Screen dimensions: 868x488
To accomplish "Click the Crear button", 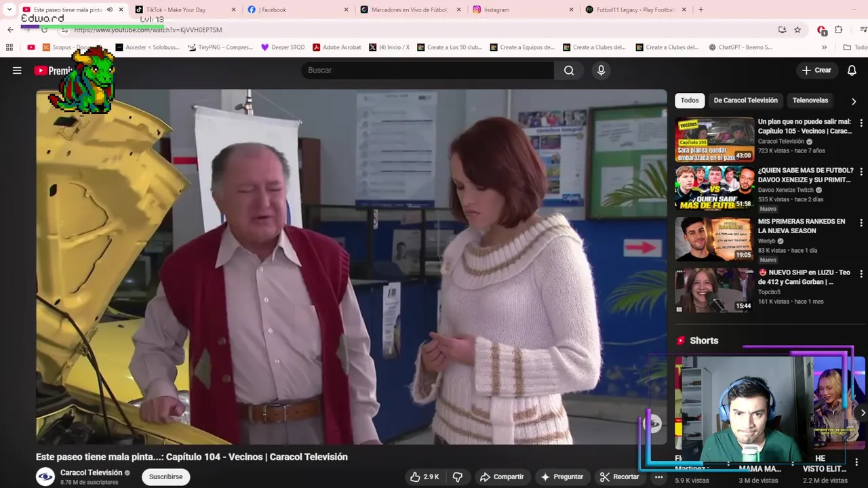I will coord(816,70).
